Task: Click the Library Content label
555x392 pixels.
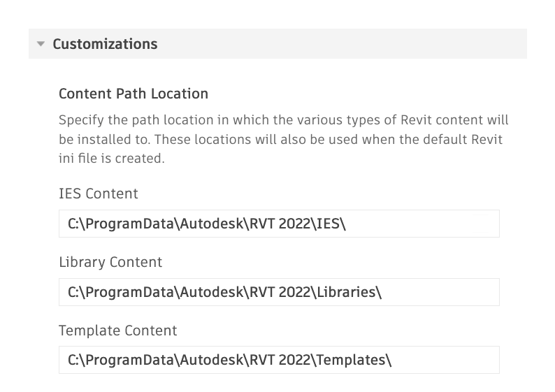Action: pos(110,263)
